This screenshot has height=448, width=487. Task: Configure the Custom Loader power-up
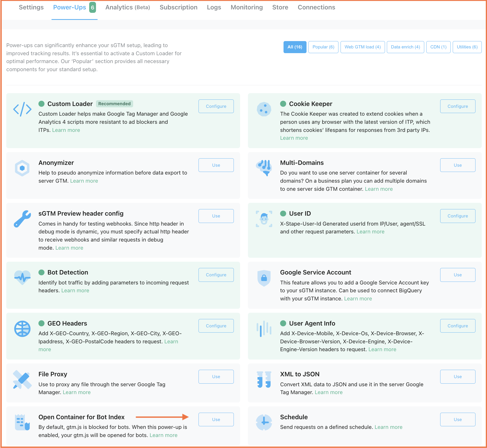[216, 106]
